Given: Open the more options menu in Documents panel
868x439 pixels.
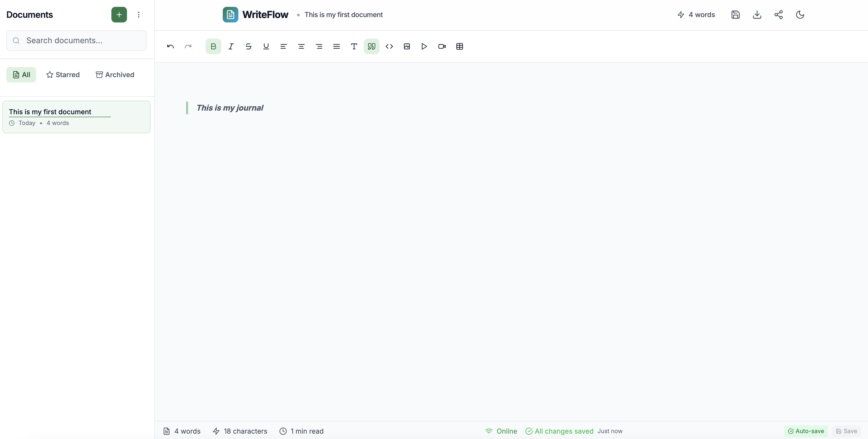Looking at the screenshot, I should pos(138,14).
